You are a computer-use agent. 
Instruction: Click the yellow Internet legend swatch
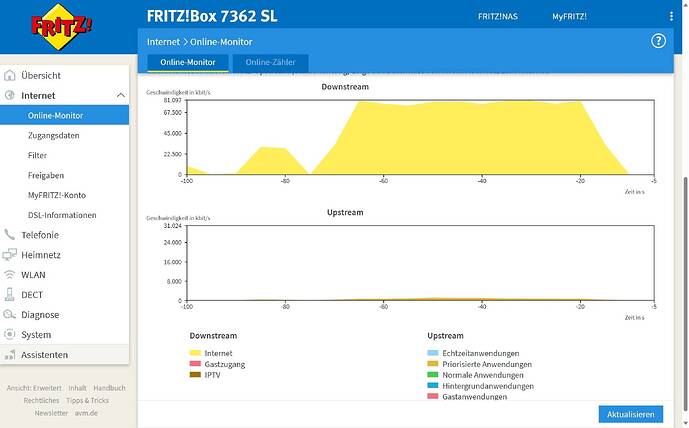tap(195, 353)
